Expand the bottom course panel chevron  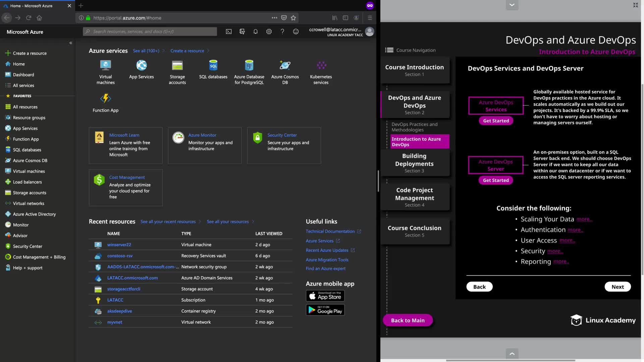point(512,354)
